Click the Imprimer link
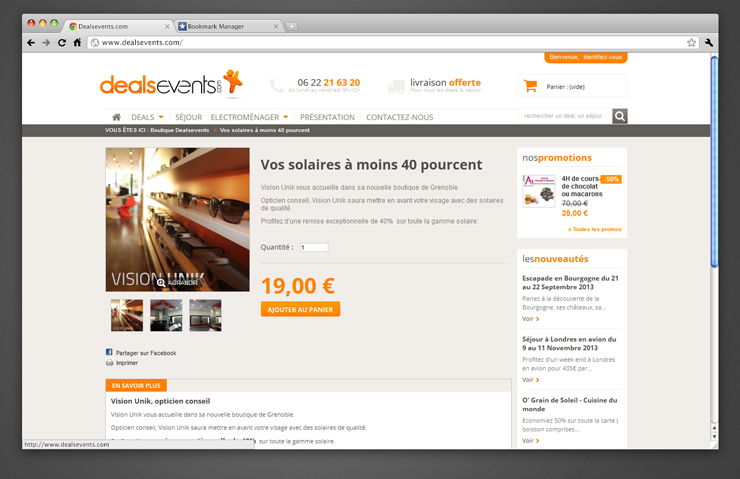 coord(127,363)
